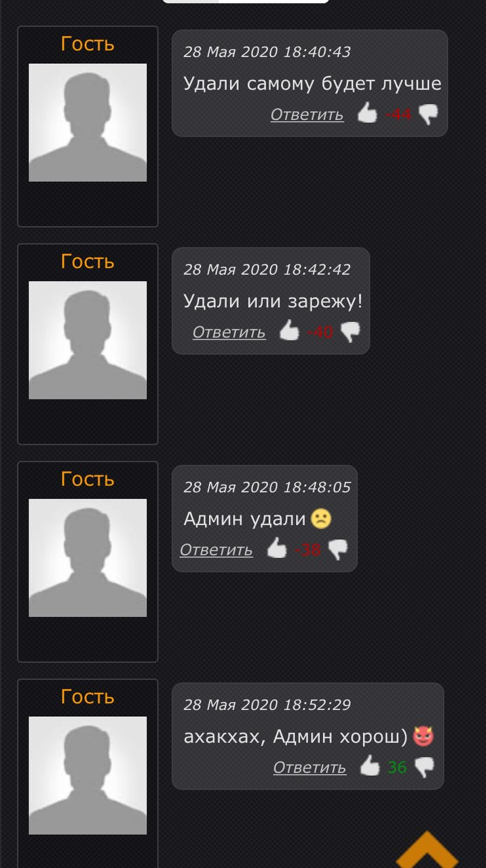Dislike the "ахакхах, Админ хорош)" comment
486x868 pixels.
(424, 768)
